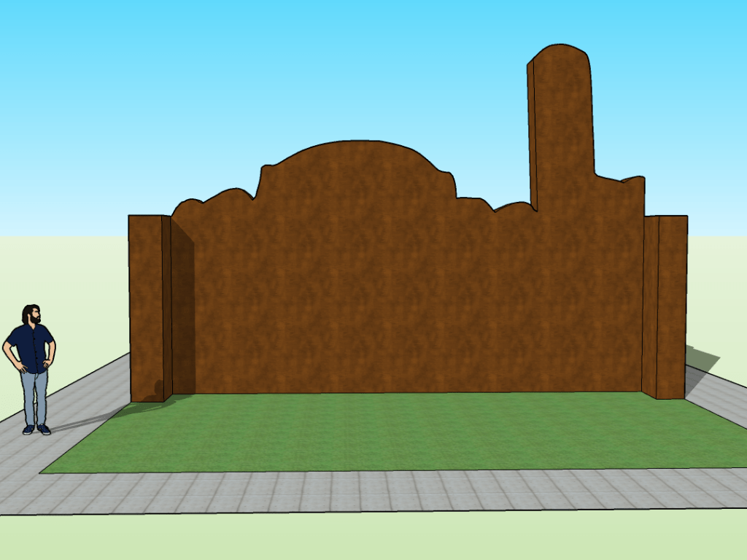Select the right brown pillar's front face
The image size is (747, 560).
pos(672,306)
